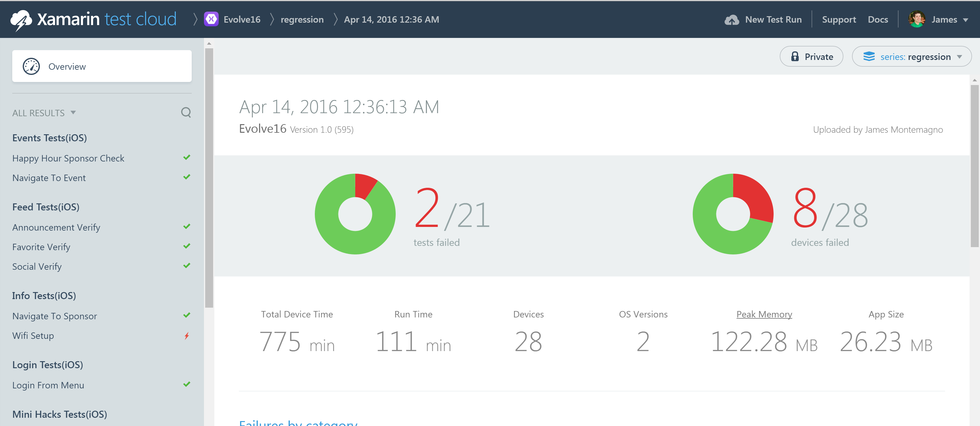Viewport: 980px width, 426px height.
Task: Click the Peak Memory link
Action: (x=764, y=314)
